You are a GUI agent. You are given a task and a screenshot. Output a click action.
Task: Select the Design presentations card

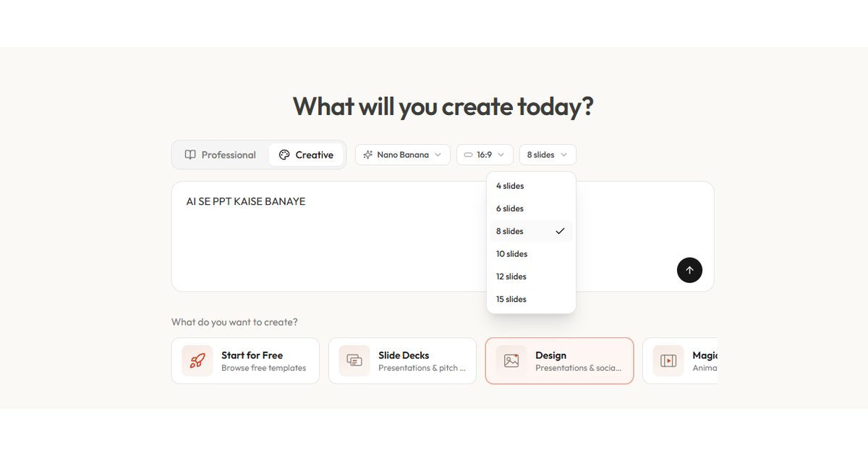559,360
